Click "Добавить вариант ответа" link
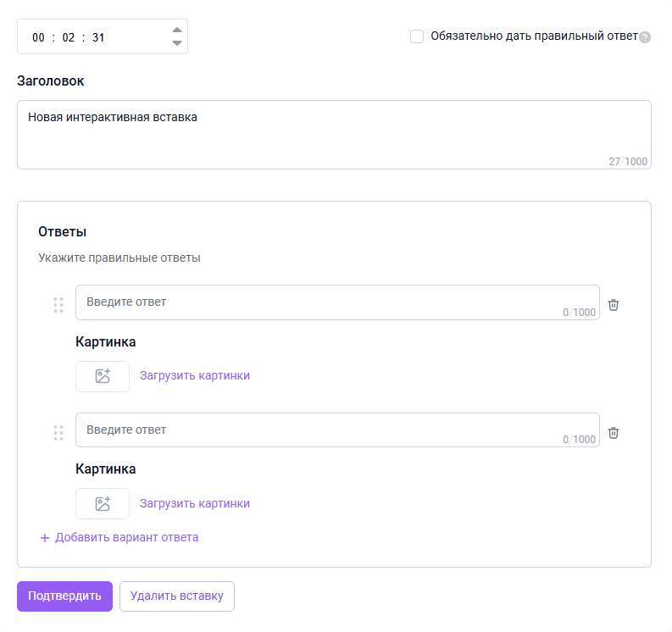The image size is (672, 632). coord(127,537)
